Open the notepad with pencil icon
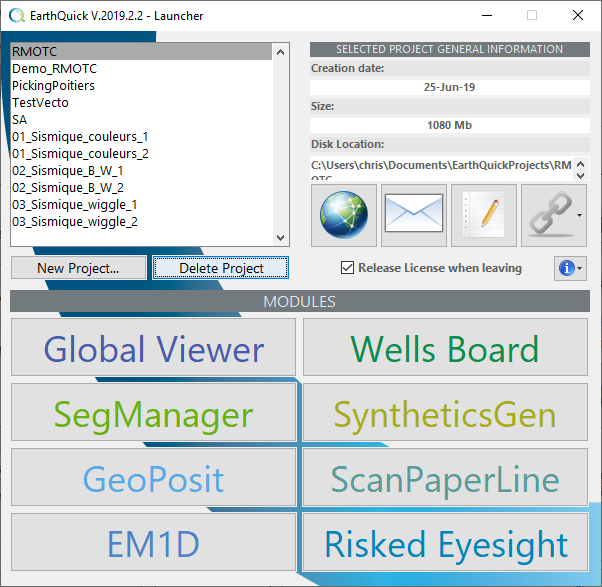This screenshot has height=587, width=602. tap(484, 215)
